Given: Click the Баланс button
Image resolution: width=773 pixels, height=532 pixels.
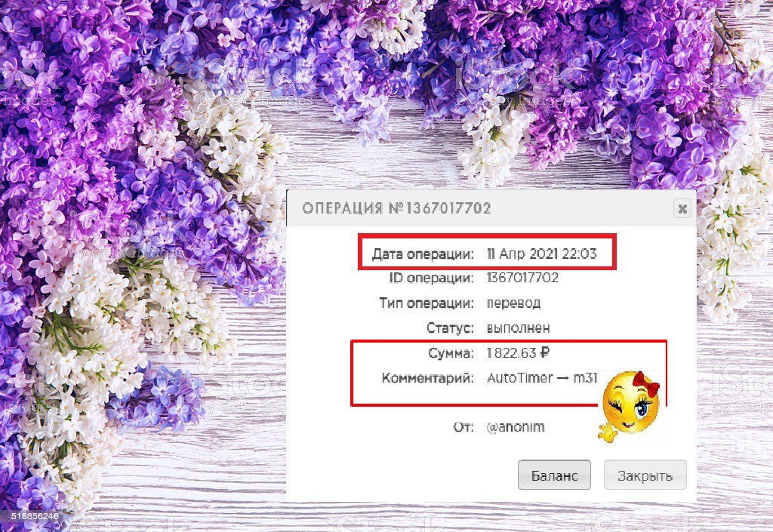Looking at the screenshot, I should (554, 475).
